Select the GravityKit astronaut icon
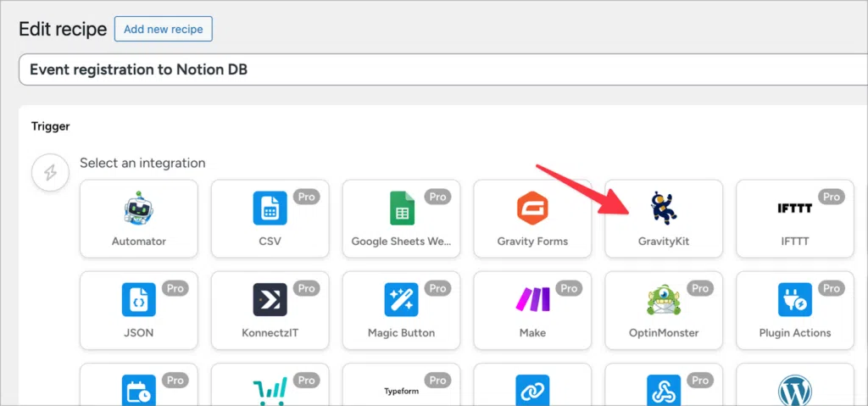The image size is (868, 406). 664,209
